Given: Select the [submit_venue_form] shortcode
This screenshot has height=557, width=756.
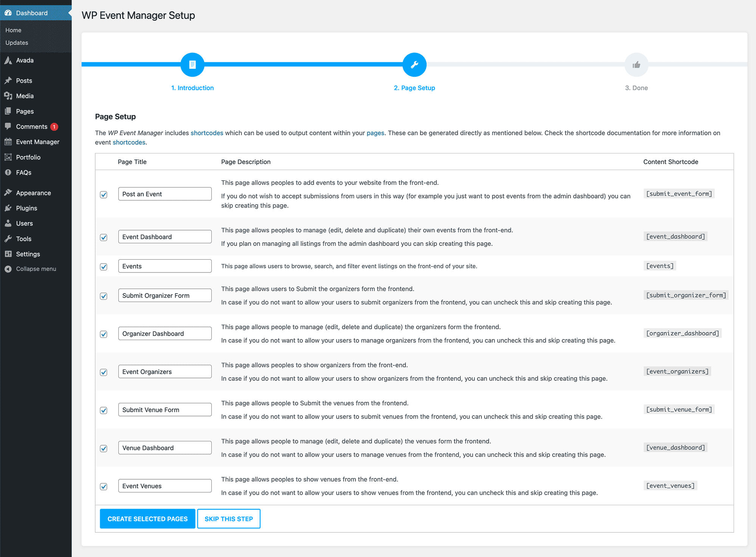Looking at the screenshot, I should coord(679,410).
